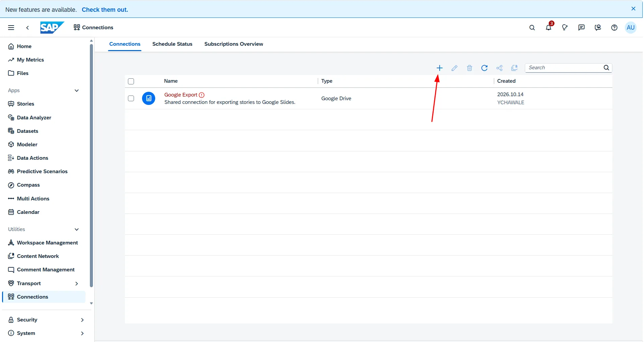The width and height of the screenshot is (644, 342).
Task: Open notifications bell with badge 3
Action: (x=549, y=27)
